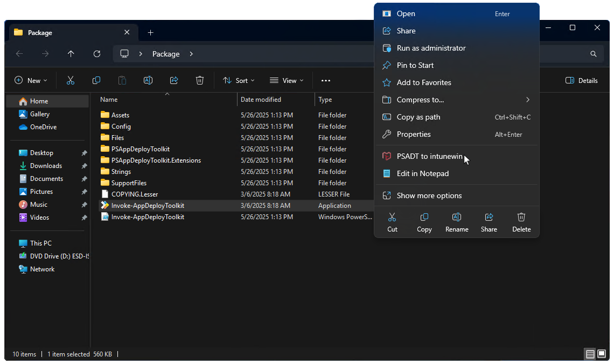
Task: Click Delete in context menu bottom row
Action: point(521,222)
